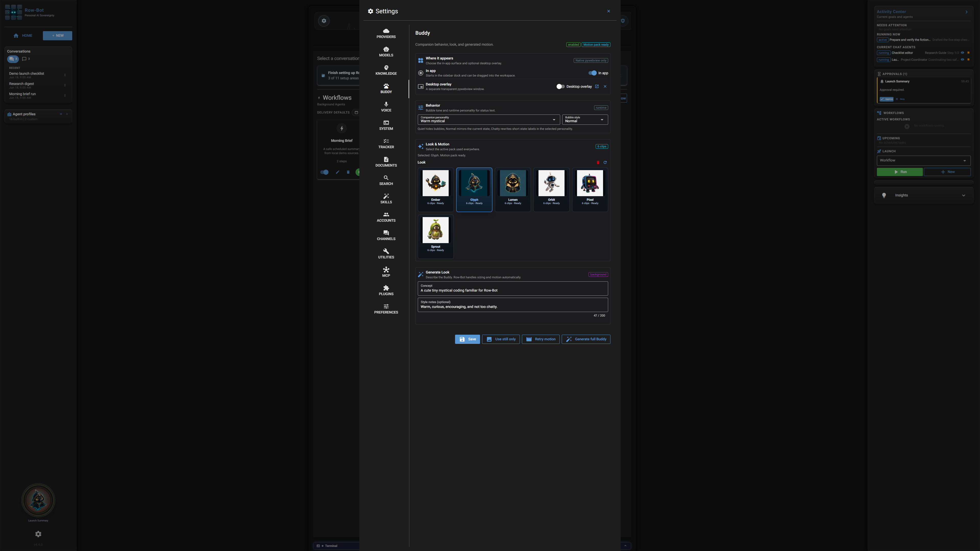Select the Skills wand icon
This screenshot has width=980, height=551.
[x=386, y=196]
